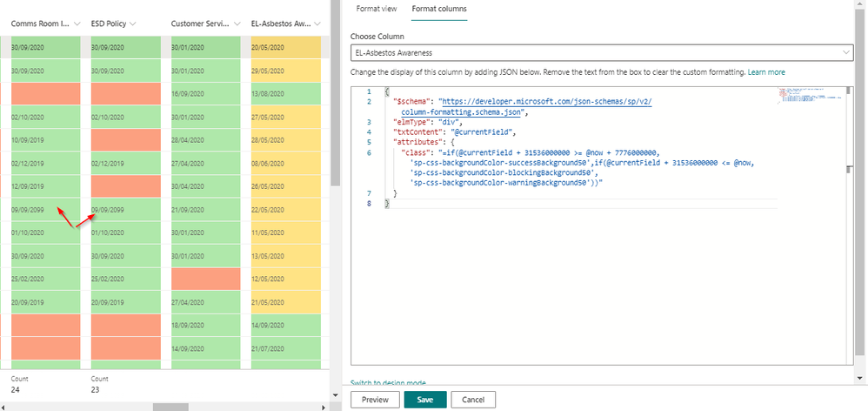
Task: Select the 02/12/2019 ESD Policy cell
Action: 125,164
